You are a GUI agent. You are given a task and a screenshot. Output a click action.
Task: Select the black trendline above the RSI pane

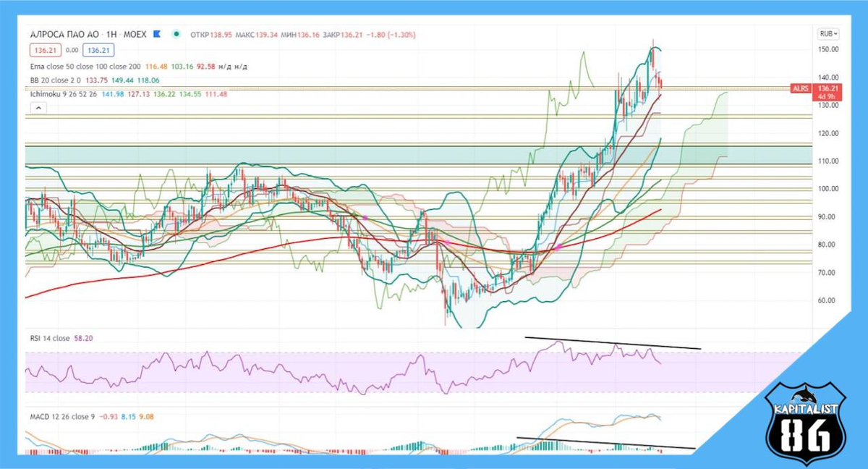click(613, 343)
